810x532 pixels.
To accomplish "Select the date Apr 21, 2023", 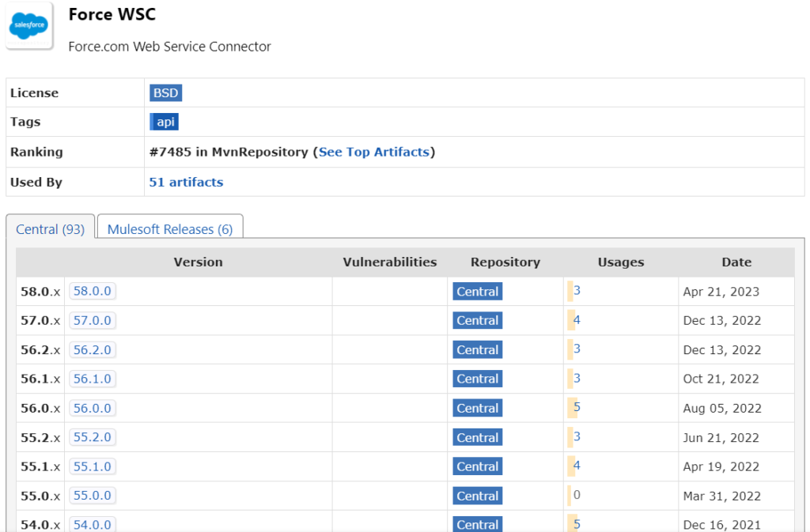I will coord(721,292).
